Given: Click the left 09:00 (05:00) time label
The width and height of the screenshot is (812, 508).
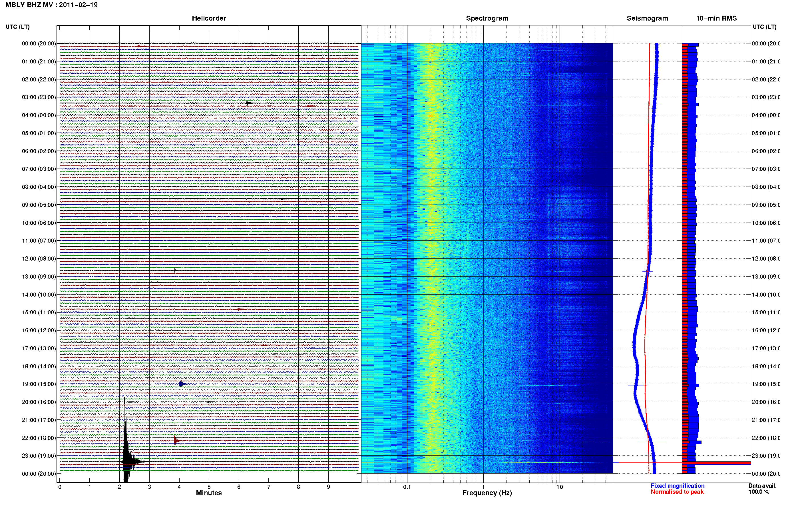Looking at the screenshot, I should point(39,205).
